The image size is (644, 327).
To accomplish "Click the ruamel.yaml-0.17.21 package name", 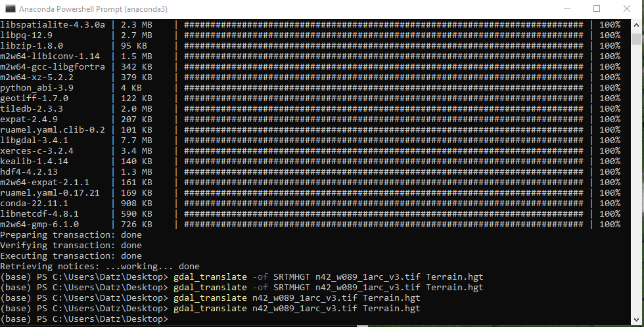I will coord(50,193).
